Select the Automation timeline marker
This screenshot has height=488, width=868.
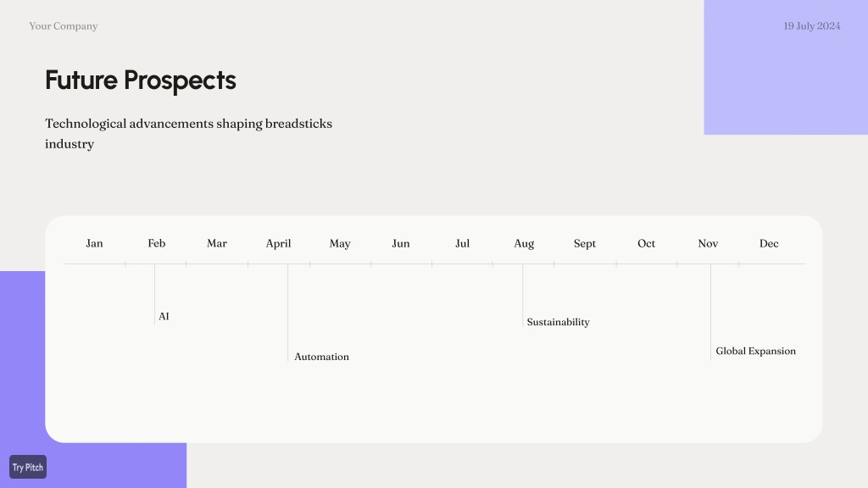[321, 357]
